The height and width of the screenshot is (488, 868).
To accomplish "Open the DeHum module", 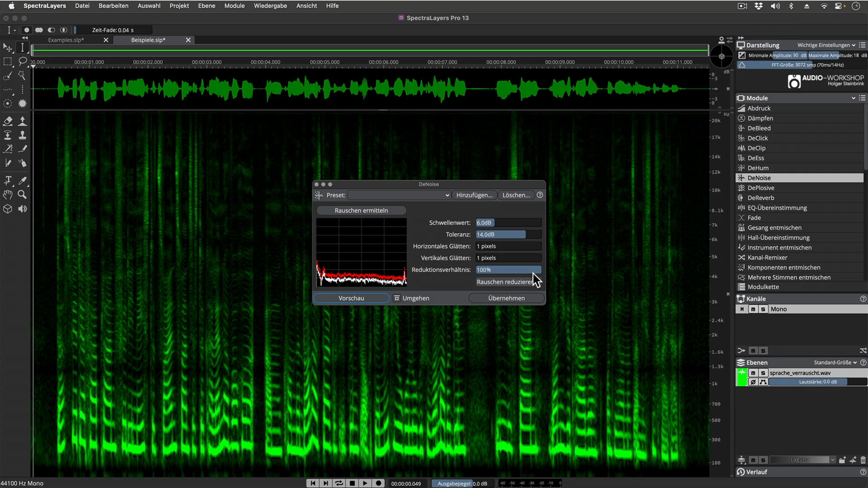I will pos(800,168).
